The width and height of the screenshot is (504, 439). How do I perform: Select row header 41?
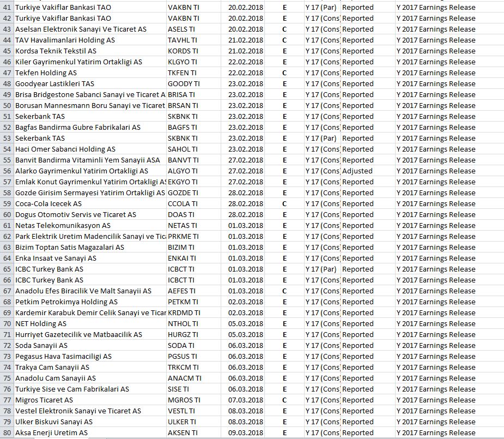pyautogui.click(x=7, y=7)
